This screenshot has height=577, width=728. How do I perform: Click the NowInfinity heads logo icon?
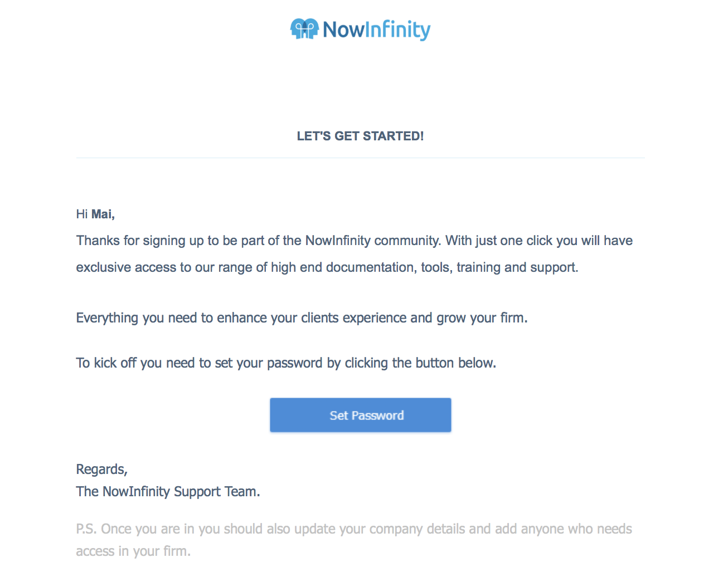[x=304, y=29]
